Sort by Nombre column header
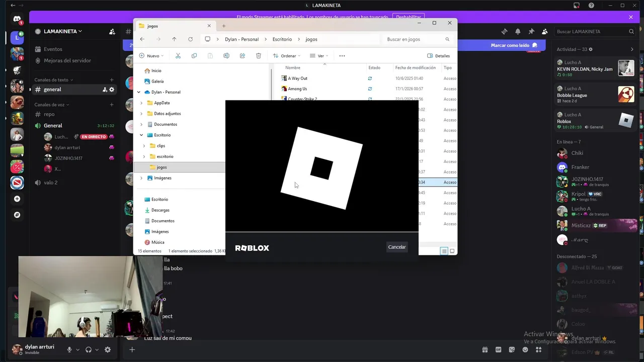The width and height of the screenshot is (644, 362). (x=293, y=67)
